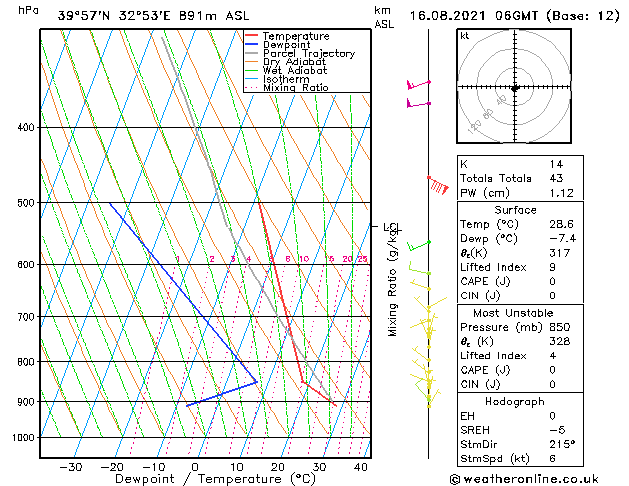This screenshot has height=486, width=629.
Task: Select the 'Dewpoint' legend label
Action: [286, 45]
